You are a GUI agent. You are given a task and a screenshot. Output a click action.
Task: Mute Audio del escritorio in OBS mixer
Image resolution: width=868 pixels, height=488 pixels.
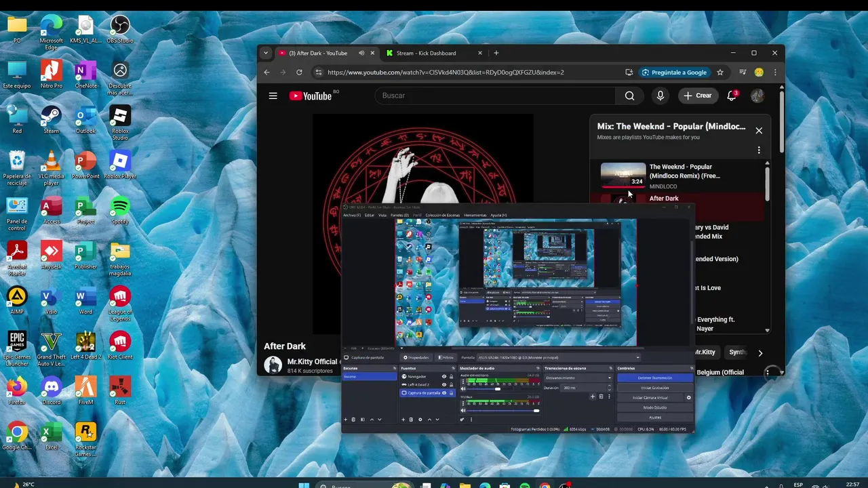pyautogui.click(x=463, y=389)
